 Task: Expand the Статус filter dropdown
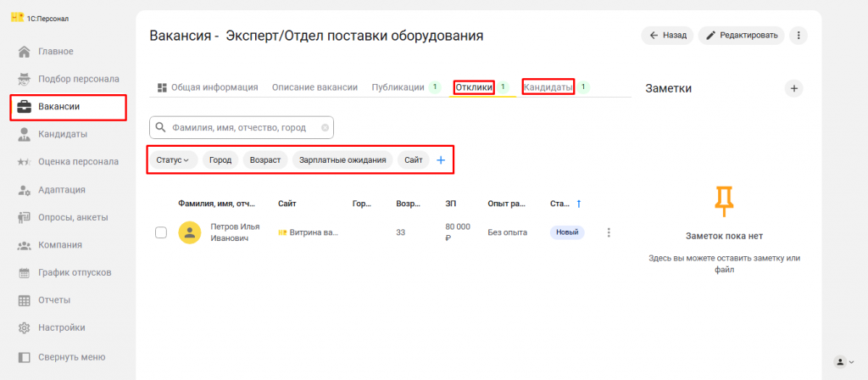coord(173,160)
